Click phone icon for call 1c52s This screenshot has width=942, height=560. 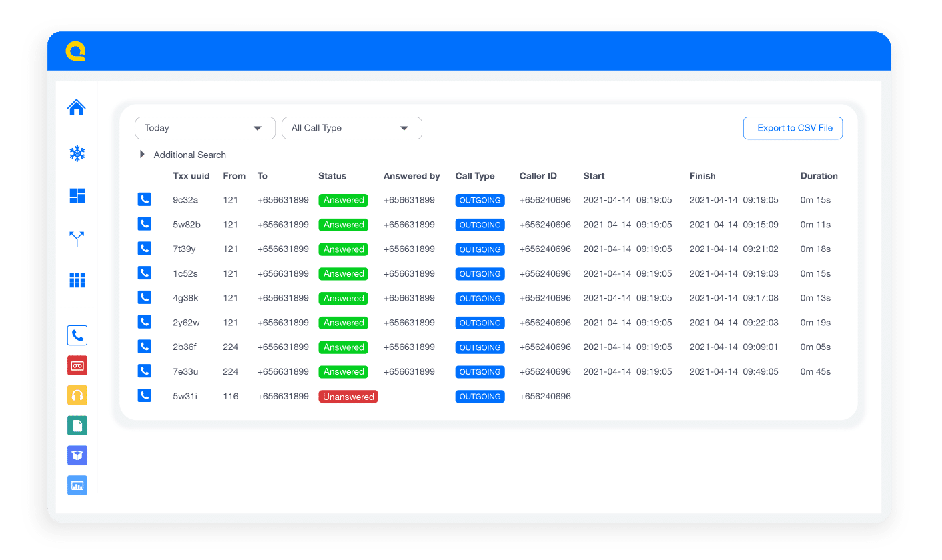(144, 273)
